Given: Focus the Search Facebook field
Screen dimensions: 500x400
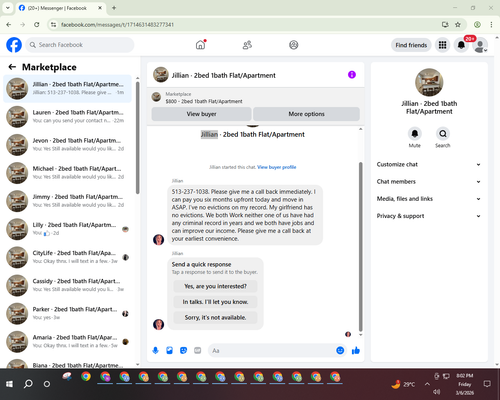Looking at the screenshot, I should 80,45.
